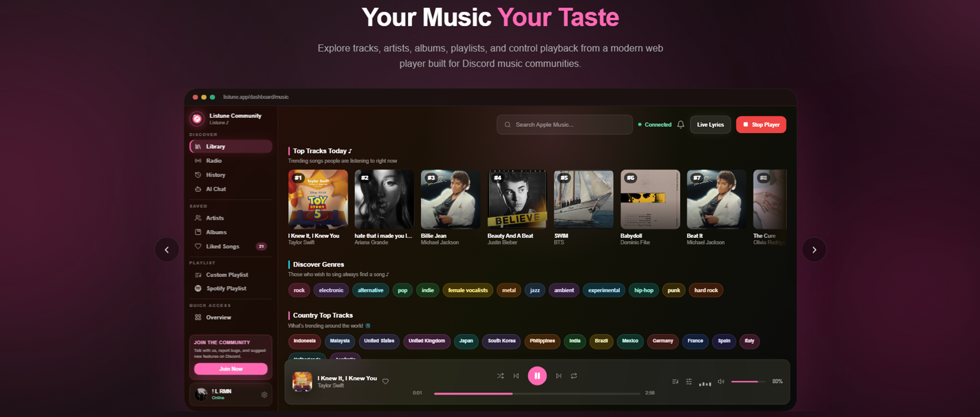
Task: Select the alternative genre tag
Action: (371, 290)
